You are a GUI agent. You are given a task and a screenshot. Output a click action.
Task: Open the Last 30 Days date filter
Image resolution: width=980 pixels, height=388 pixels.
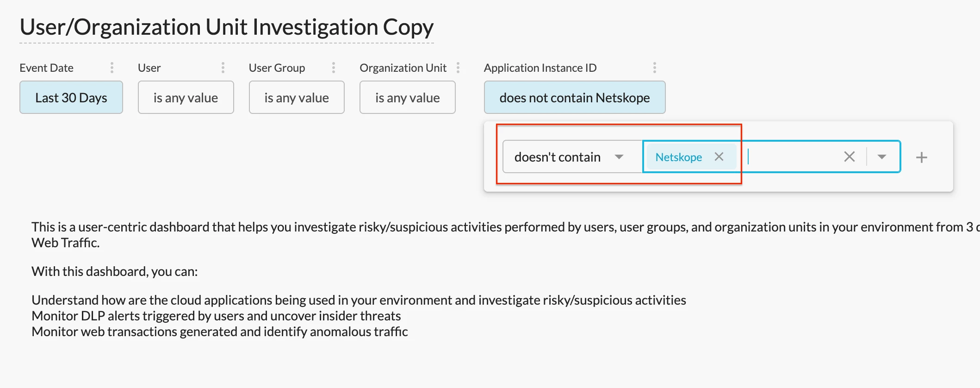point(71,98)
